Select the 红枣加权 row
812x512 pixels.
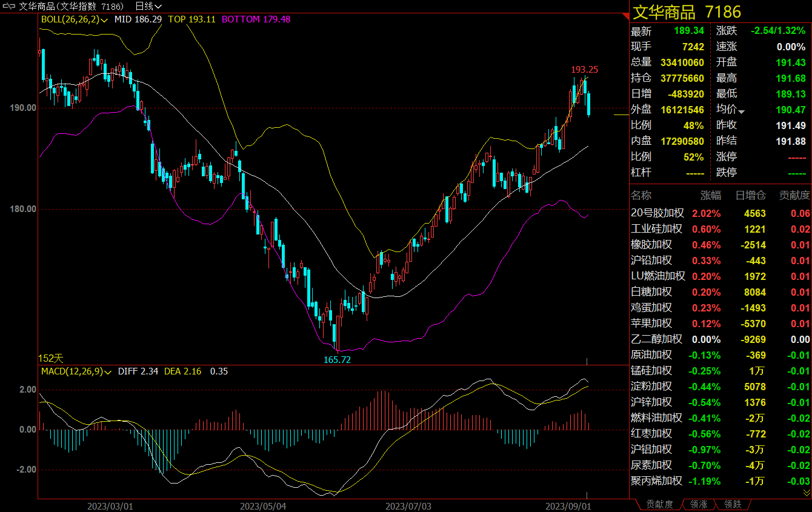click(x=720, y=434)
